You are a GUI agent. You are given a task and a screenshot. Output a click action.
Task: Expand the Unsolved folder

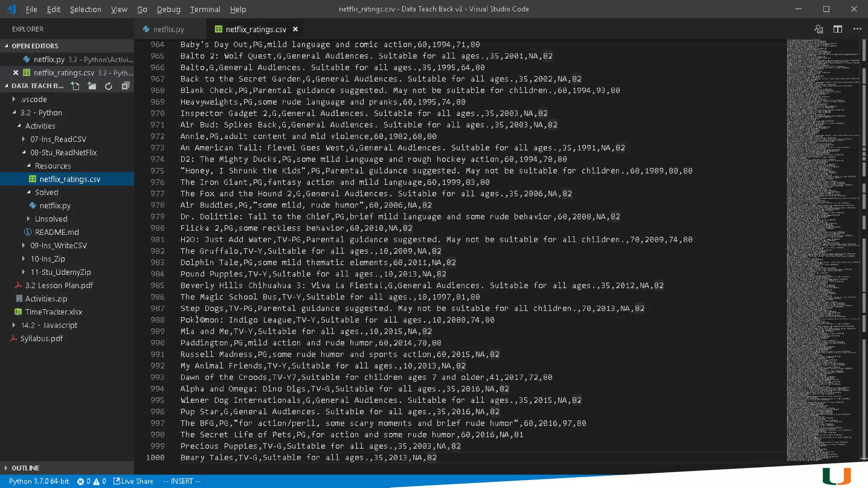(51, 219)
